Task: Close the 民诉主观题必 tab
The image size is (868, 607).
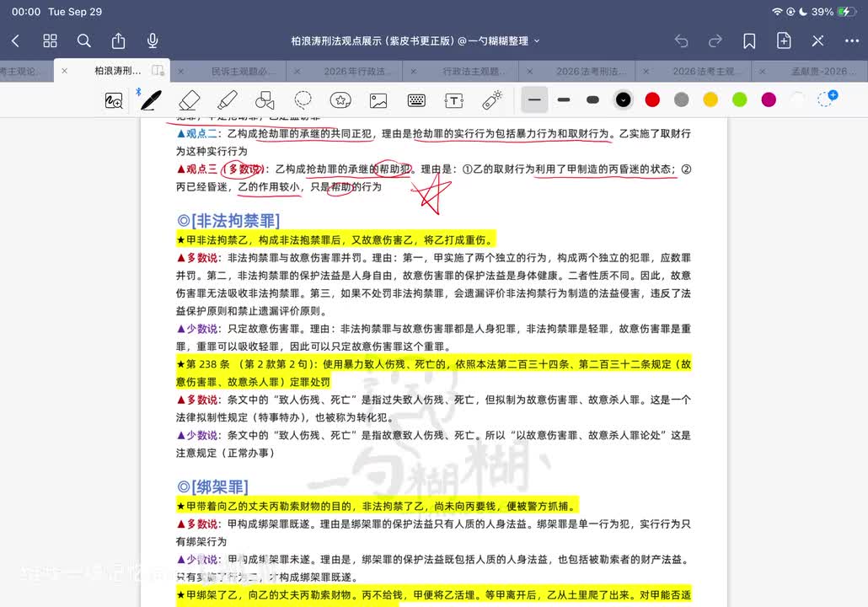Action: pos(180,71)
